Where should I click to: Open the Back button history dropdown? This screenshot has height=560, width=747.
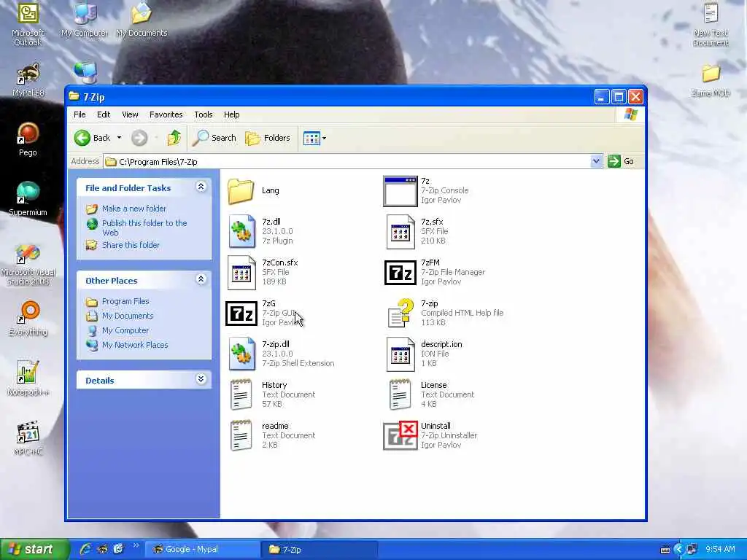(x=119, y=138)
